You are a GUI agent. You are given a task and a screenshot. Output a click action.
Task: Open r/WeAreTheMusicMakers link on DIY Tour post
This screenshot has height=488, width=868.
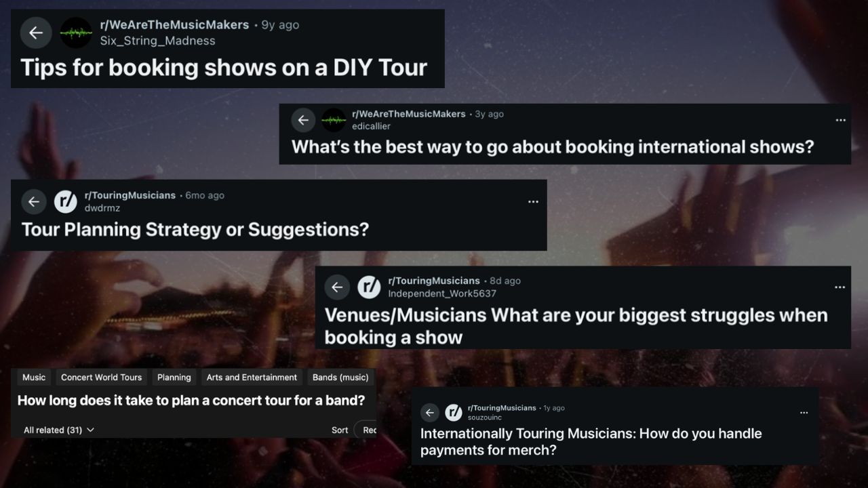coord(174,25)
